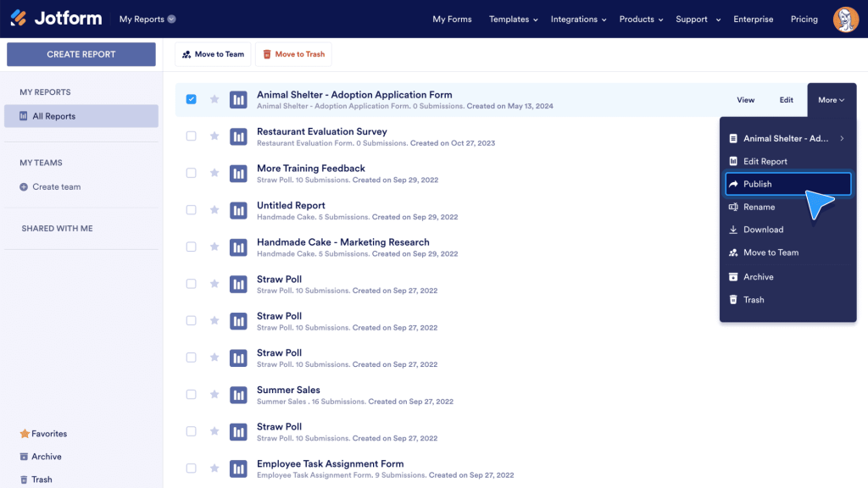868x488 pixels.
Task: Open the Favorites section in sidebar
Action: [48, 434]
